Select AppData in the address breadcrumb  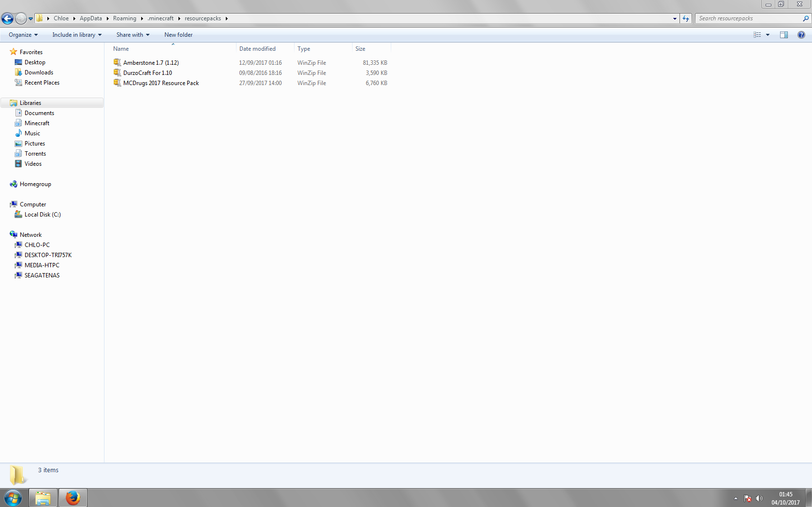coord(91,18)
